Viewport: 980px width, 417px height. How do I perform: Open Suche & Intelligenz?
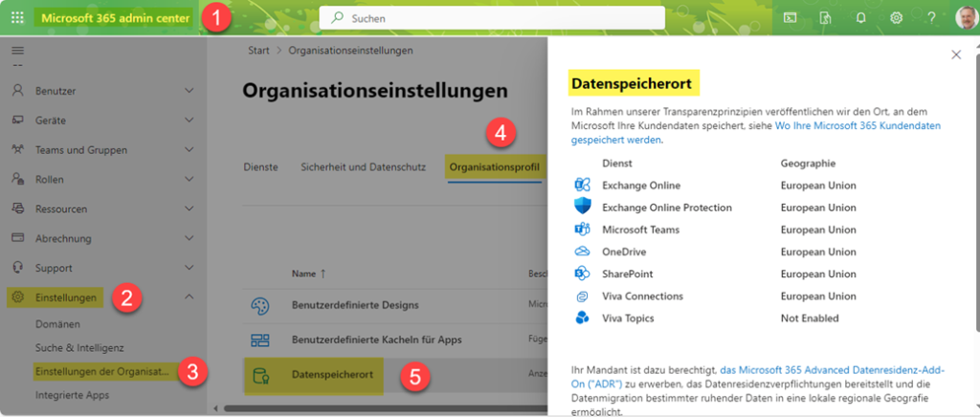click(x=79, y=348)
